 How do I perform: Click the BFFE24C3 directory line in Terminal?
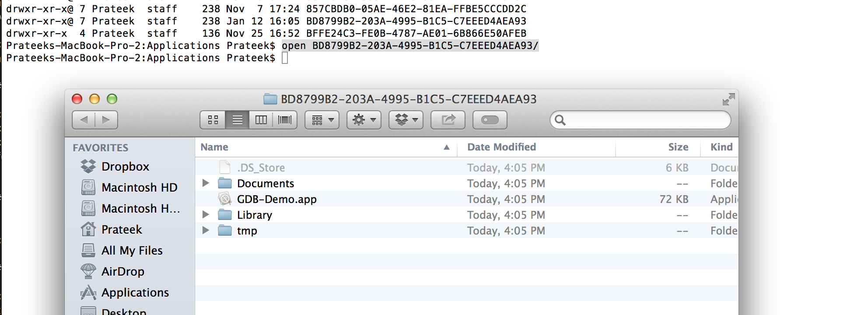tap(266, 33)
